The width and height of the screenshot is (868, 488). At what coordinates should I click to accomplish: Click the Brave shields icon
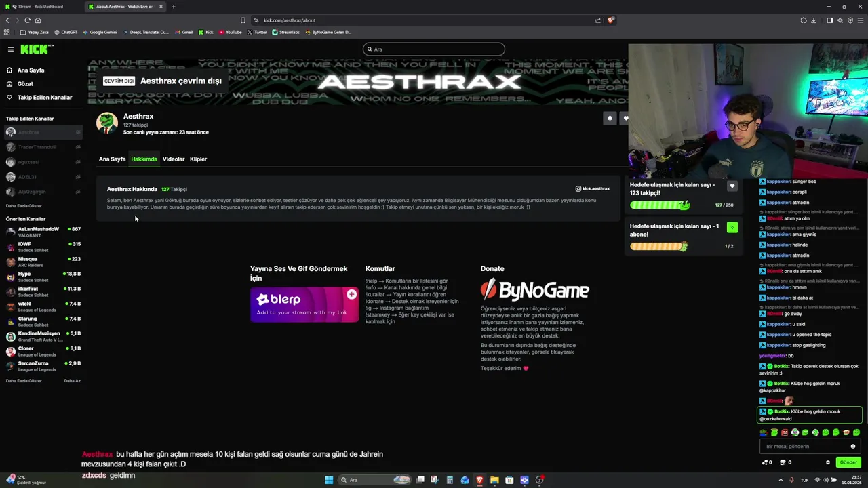tap(610, 20)
